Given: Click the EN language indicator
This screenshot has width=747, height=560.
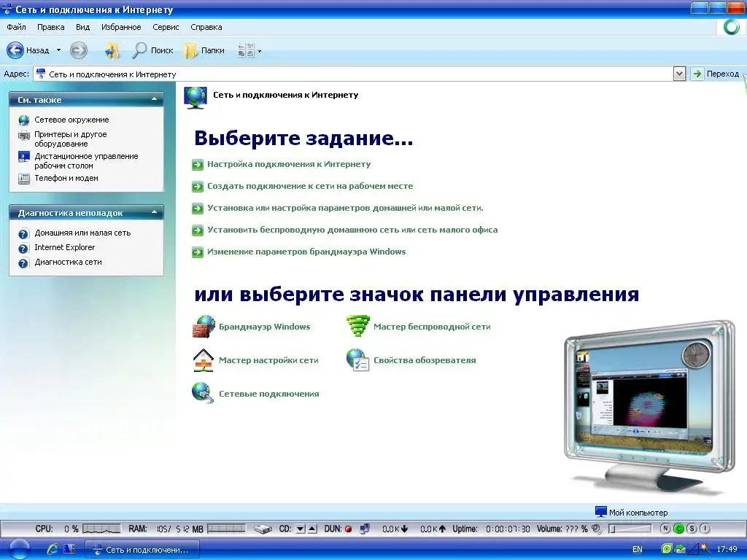Looking at the screenshot, I should (638, 550).
